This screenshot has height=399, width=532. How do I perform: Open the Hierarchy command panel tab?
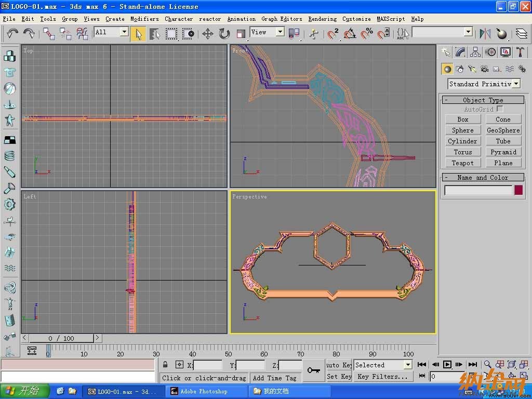point(475,52)
